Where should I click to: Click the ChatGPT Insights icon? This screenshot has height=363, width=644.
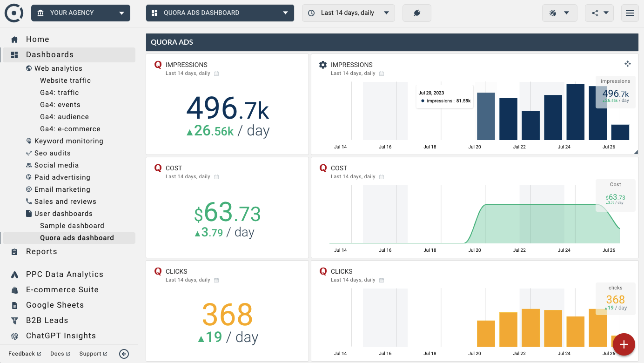point(14,336)
